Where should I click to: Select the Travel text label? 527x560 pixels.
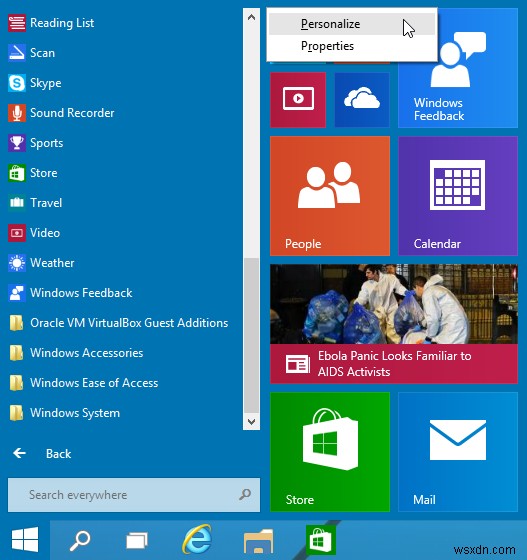tap(46, 203)
